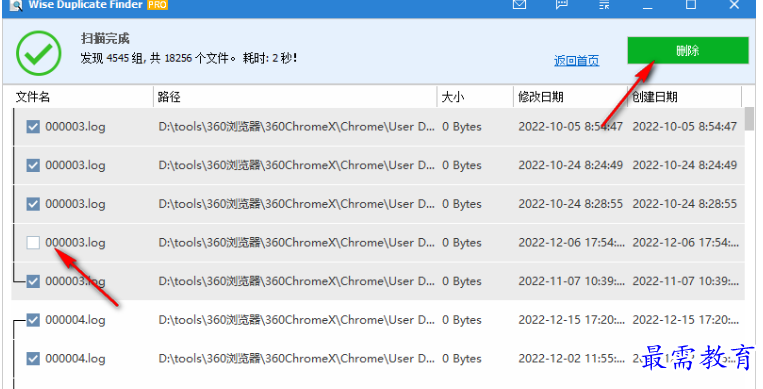Select file name 000003.log dated 2022-11-07
763x389 pixels.
75,281
